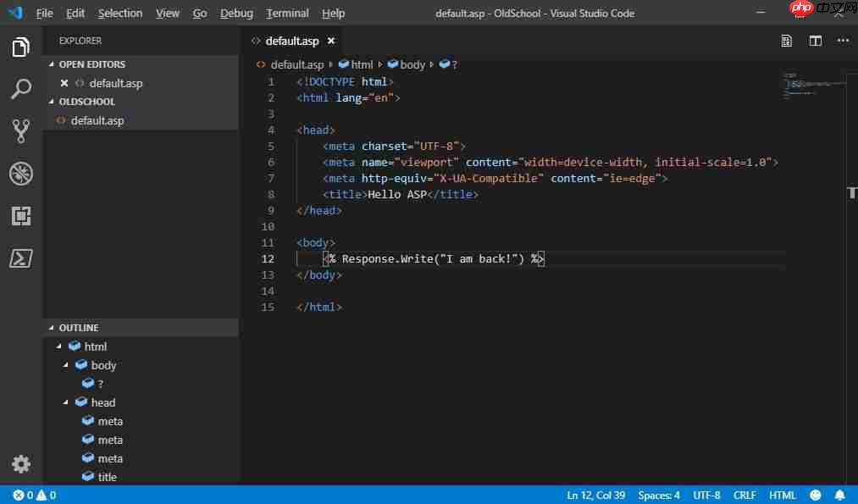Click Spaces: 4 in the status bar
Image resolution: width=858 pixels, height=504 pixels.
661,495
